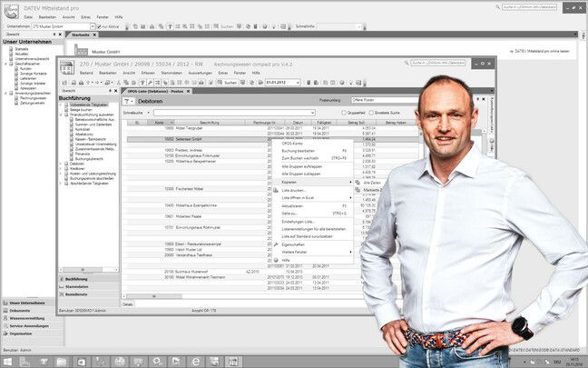Click Belege buchen in Buchführung tree
Image resolution: width=588 pixels, height=368 pixels.
[81, 110]
